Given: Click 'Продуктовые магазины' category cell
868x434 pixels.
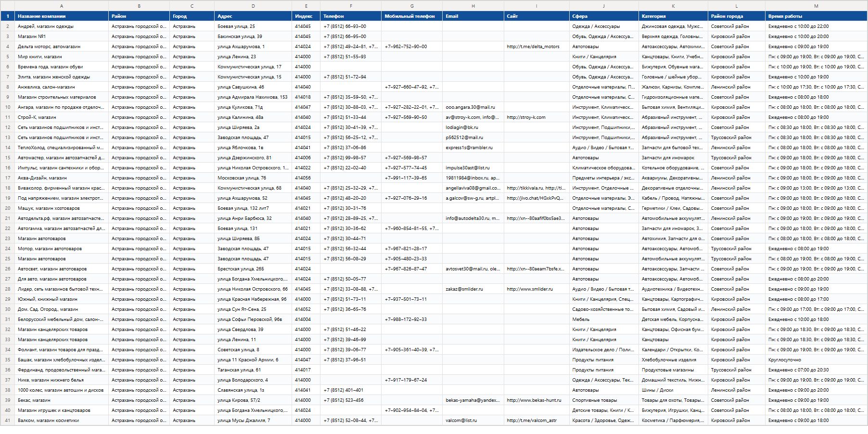Looking at the screenshot, I should [x=673, y=370].
